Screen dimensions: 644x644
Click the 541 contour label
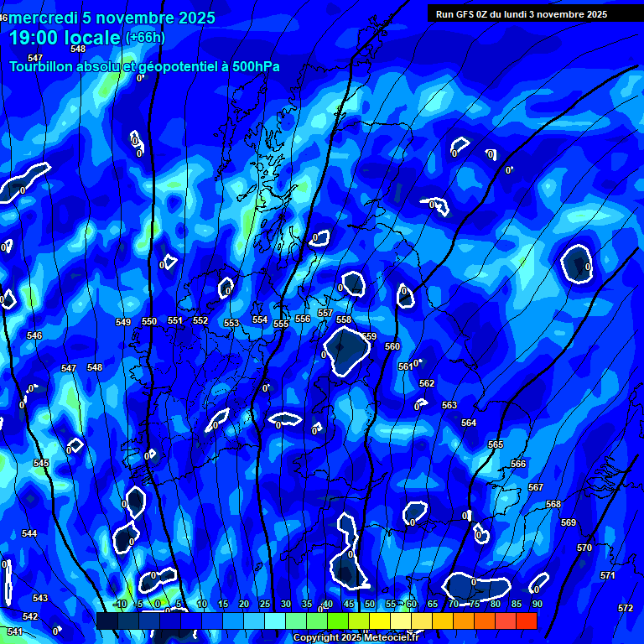pos(15,631)
